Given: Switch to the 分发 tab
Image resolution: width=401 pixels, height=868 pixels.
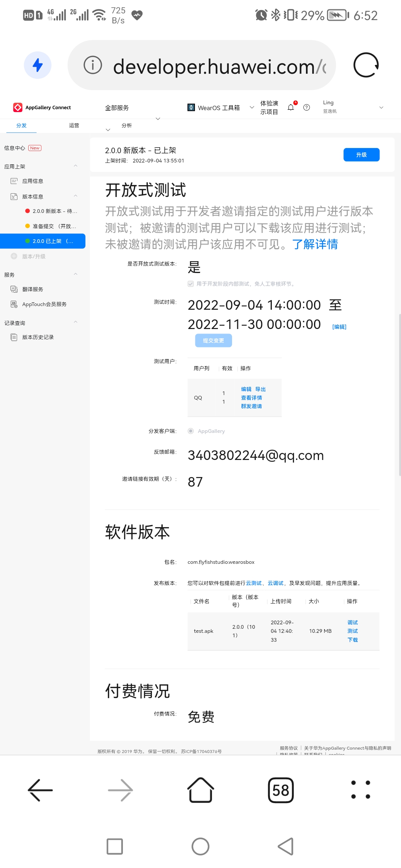Looking at the screenshot, I should click(x=22, y=125).
